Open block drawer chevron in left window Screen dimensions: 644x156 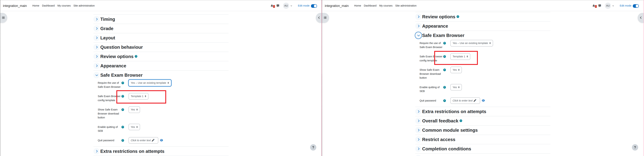click(x=319, y=18)
